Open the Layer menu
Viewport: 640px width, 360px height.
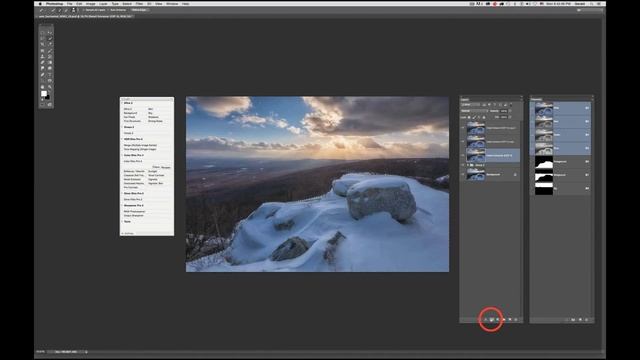coord(103,4)
